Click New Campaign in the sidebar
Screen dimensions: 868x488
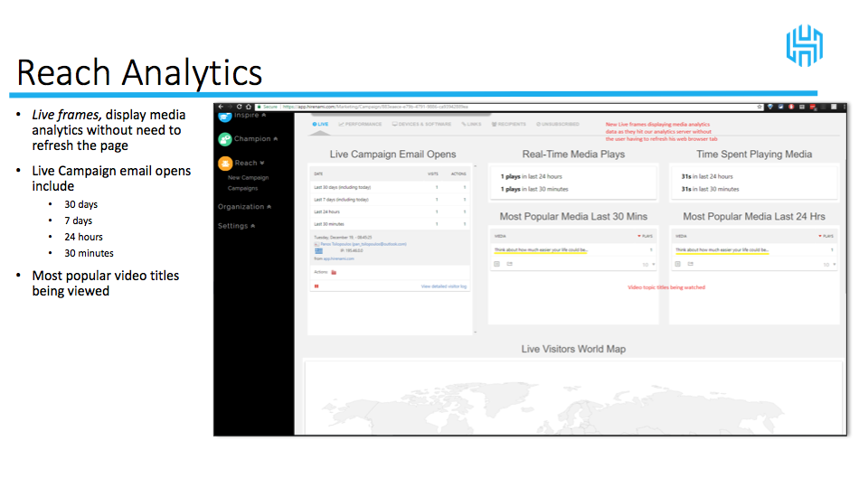pyautogui.click(x=248, y=178)
